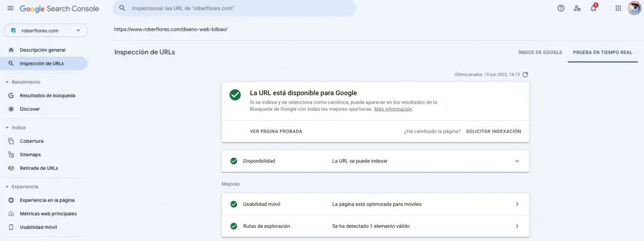Click the ¿Ha cambiado la página? text
This screenshot has width=644, height=241.
tap(432, 132)
